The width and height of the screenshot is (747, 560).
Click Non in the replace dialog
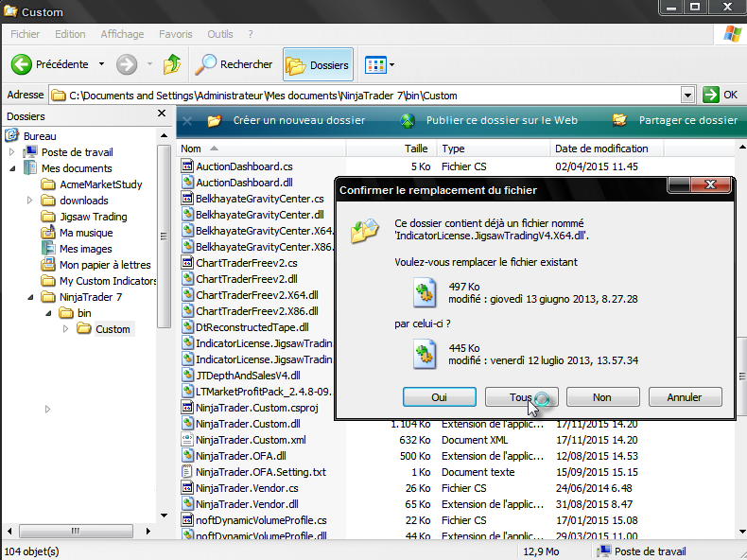pos(602,397)
